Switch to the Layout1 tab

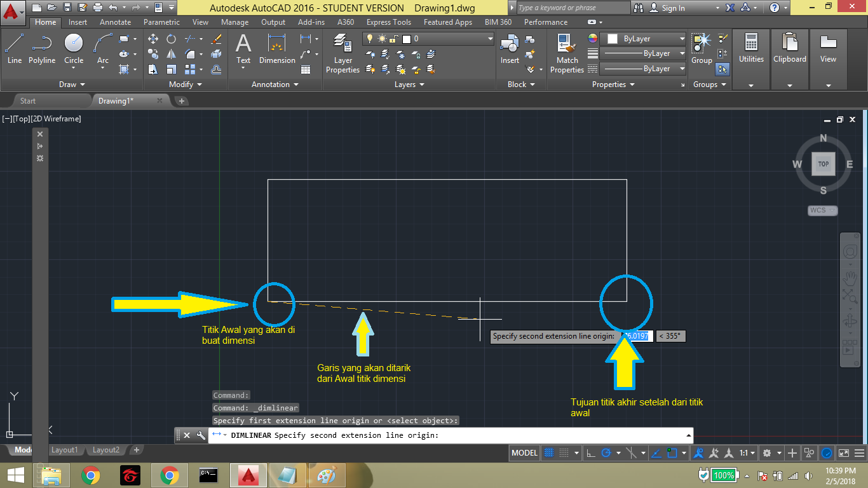click(64, 450)
